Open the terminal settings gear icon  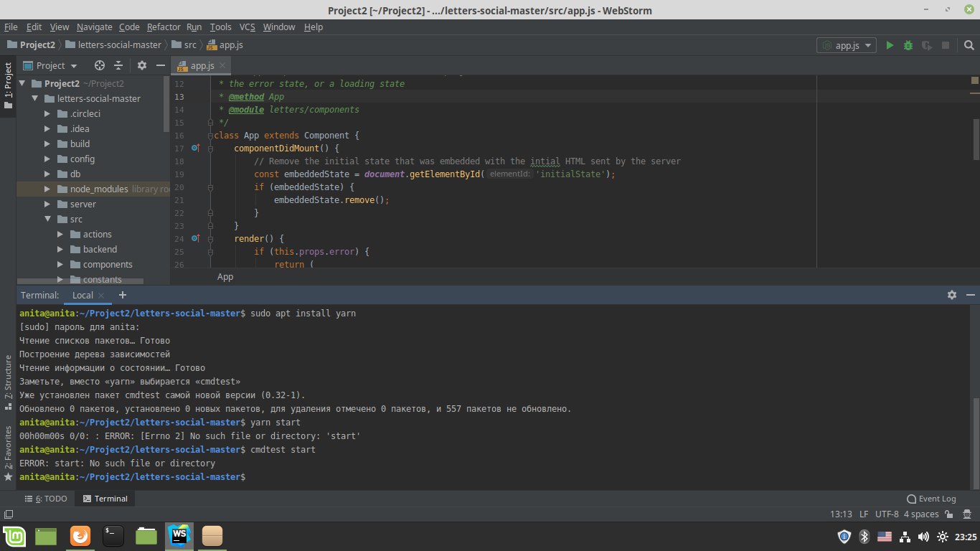(x=952, y=295)
